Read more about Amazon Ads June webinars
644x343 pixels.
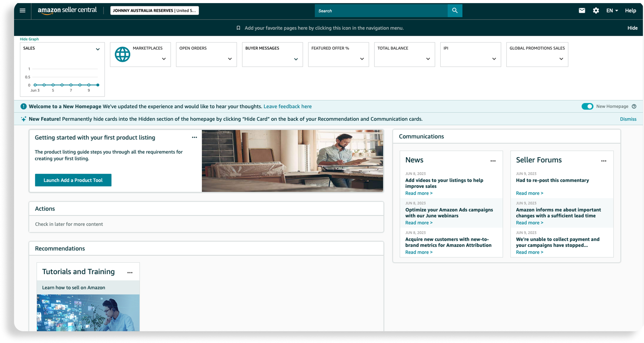(x=419, y=223)
